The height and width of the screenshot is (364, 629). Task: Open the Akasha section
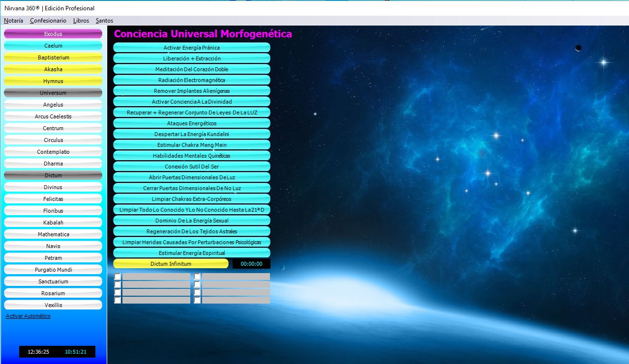[x=53, y=69]
